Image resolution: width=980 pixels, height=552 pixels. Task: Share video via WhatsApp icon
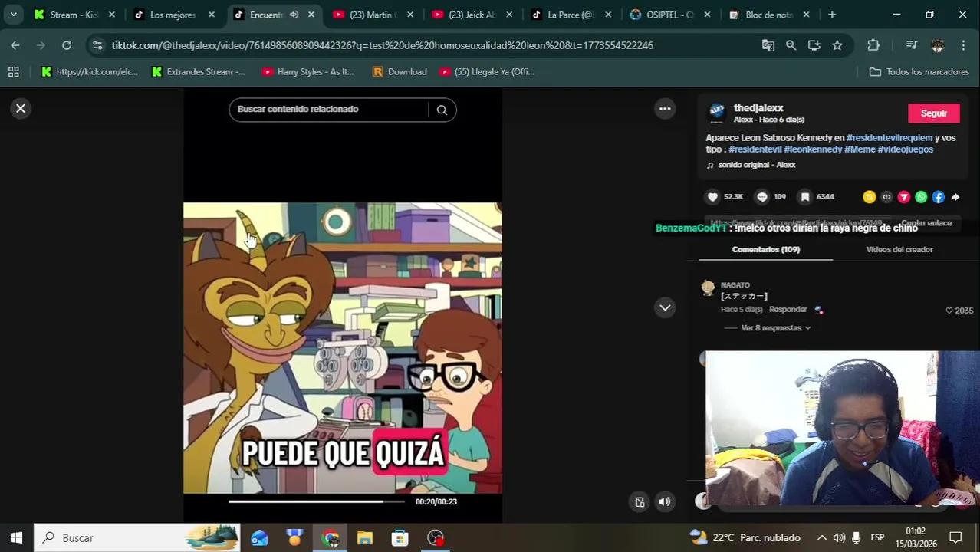921,197
